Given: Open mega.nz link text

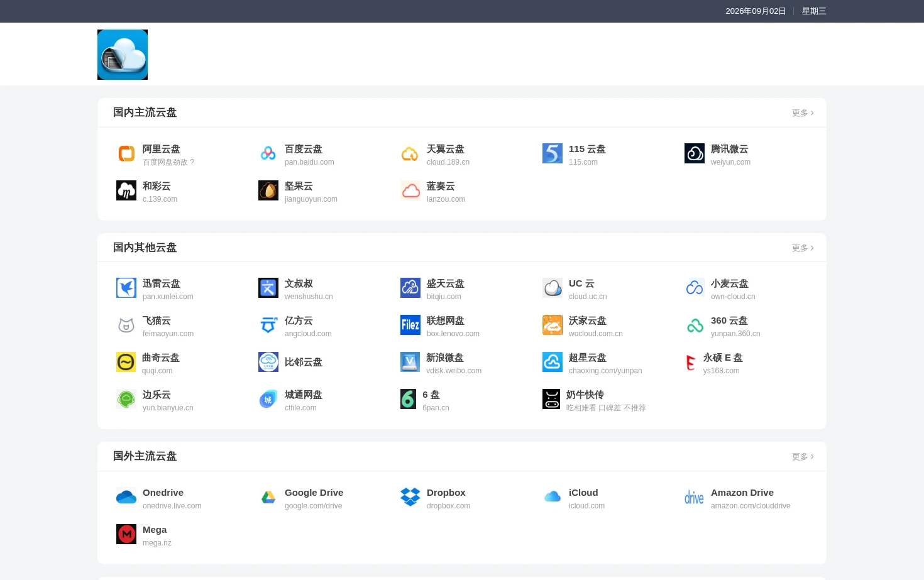Looking at the screenshot, I should 157,543.
